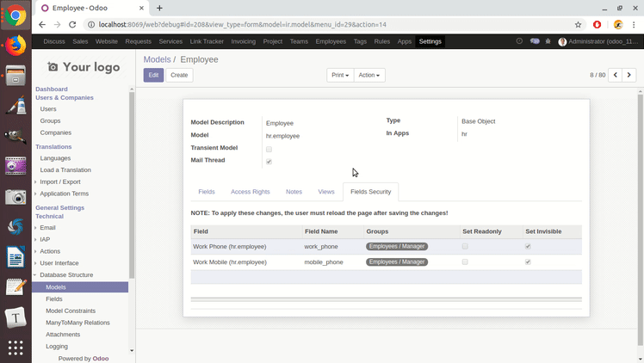Image resolution: width=644 pixels, height=363 pixels.
Task: Go back to Models breadcrumb
Action: pos(157,59)
